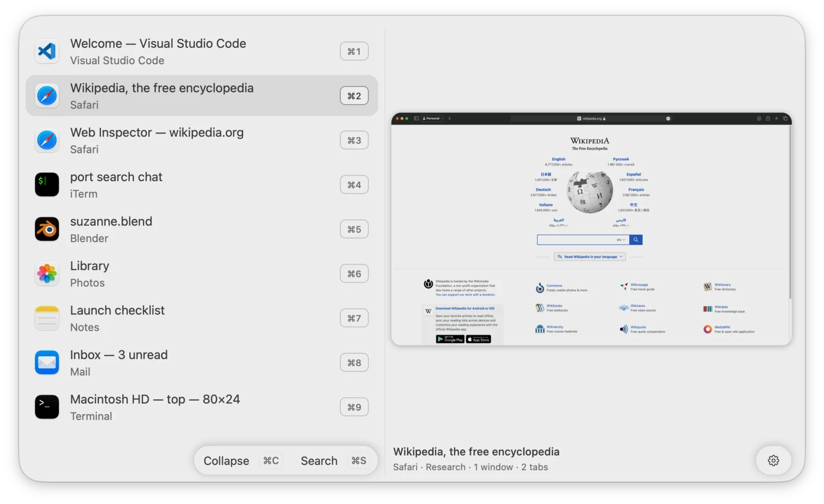The height and width of the screenshot is (504, 824).
Task: Click the Google Play badge in preview
Action: click(x=450, y=339)
